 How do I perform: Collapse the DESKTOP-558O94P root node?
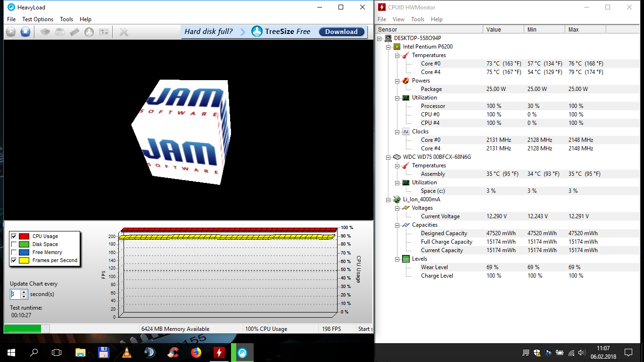(x=380, y=38)
